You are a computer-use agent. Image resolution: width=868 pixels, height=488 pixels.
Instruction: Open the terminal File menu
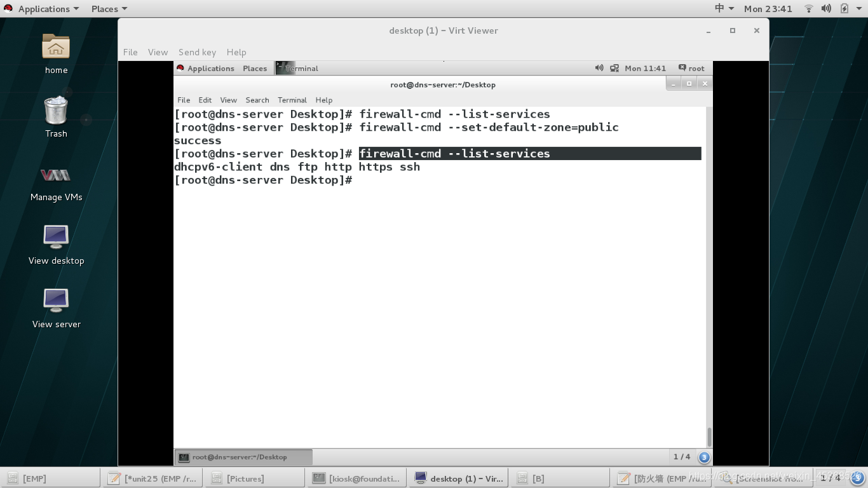tap(184, 100)
